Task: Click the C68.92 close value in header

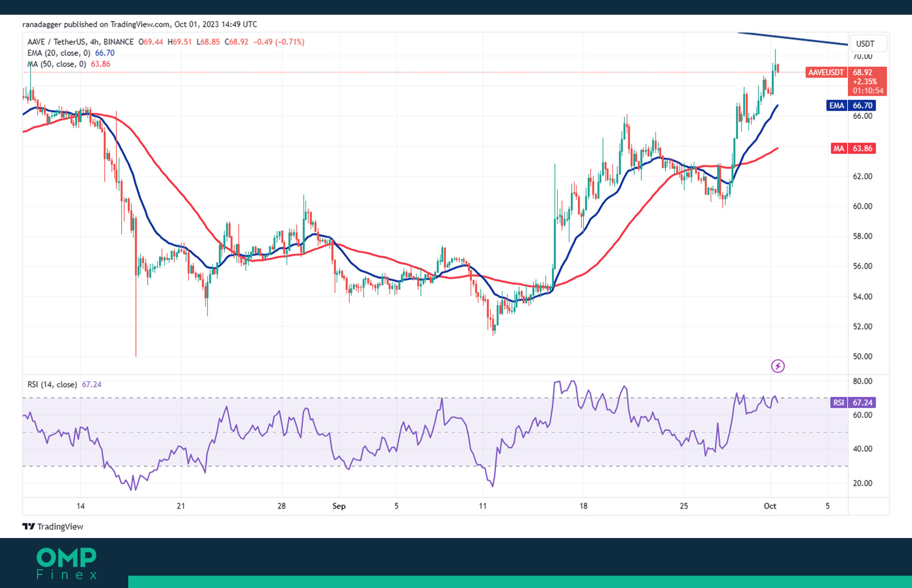Action: pyautogui.click(x=237, y=42)
